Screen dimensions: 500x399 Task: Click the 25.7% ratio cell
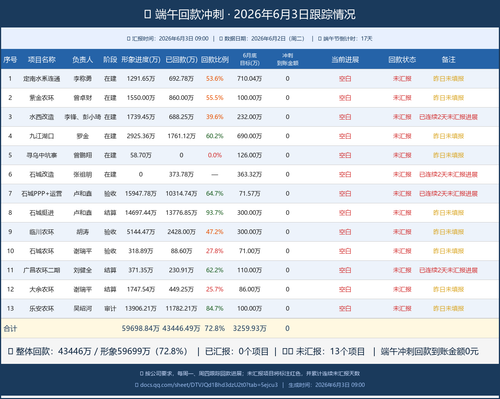tap(215, 289)
